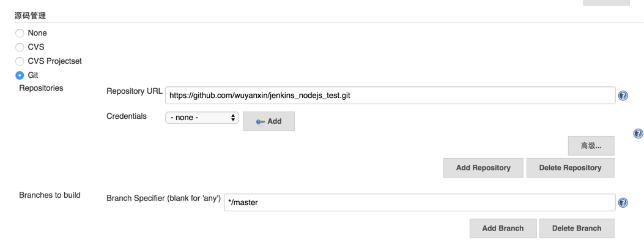644x242 pixels.
Task: Click the Git section help icon at far right
Action: pos(638,134)
